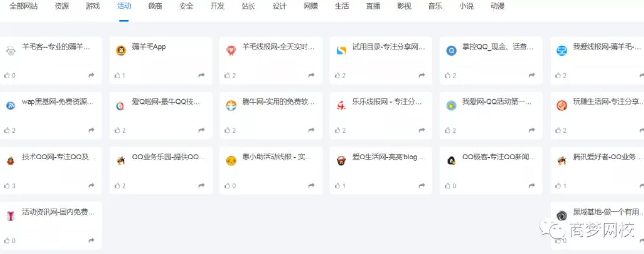Open the 安全 tab
Image resolution: width=644 pixels, height=254 pixels.
click(186, 6)
